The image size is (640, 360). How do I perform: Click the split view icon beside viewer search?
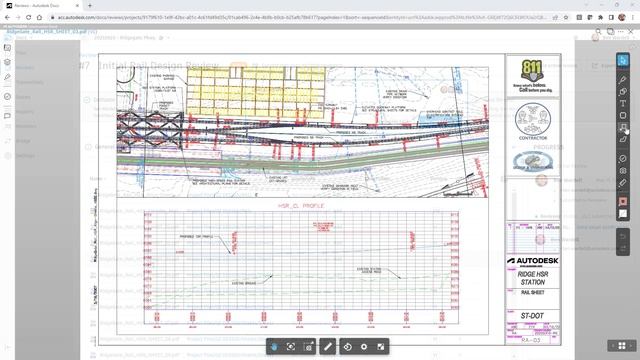point(610,31)
